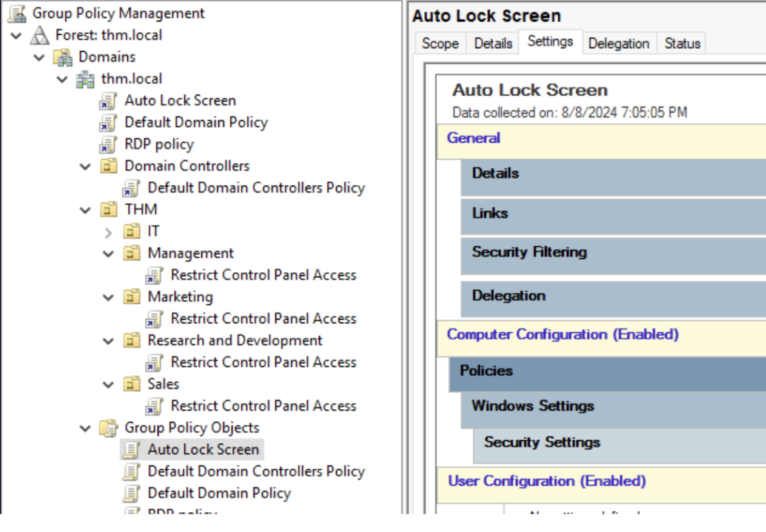Click the thm.local domain icon
Viewport: 766px width, 532px height.
86,79
